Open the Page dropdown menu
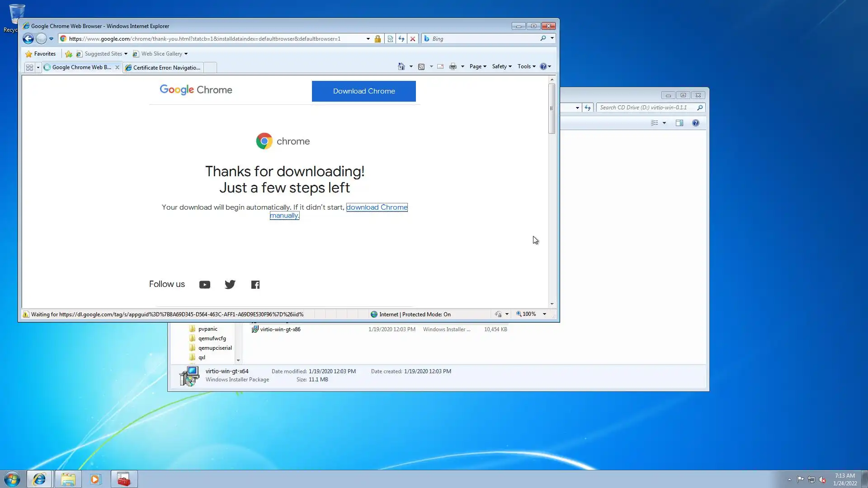Image resolution: width=868 pixels, height=488 pixels. [478, 66]
